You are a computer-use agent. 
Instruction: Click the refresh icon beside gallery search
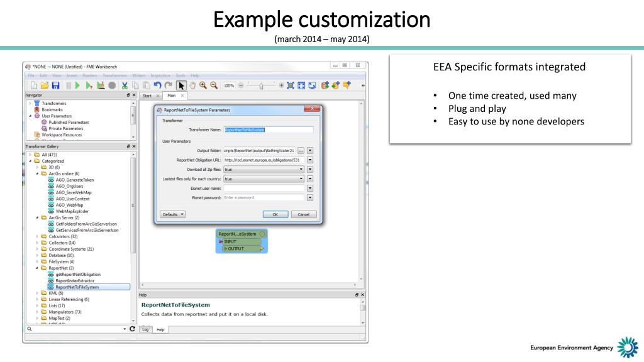132,329
